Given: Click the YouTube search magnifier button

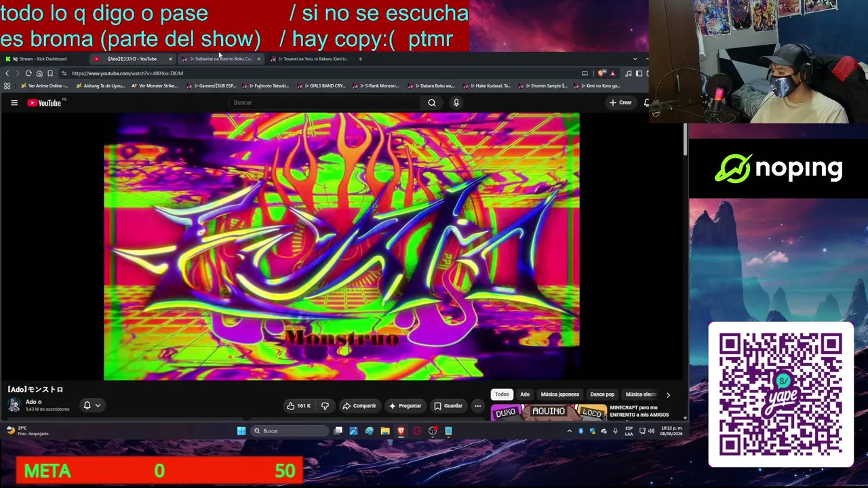Looking at the screenshot, I should point(431,103).
